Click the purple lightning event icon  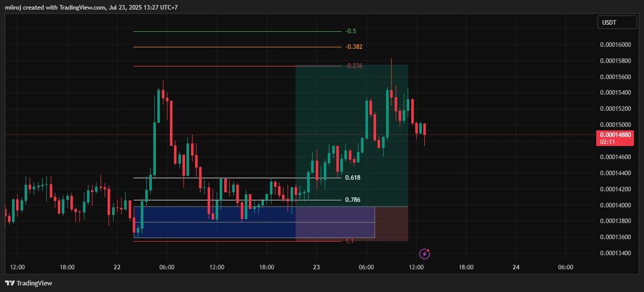coord(425,253)
